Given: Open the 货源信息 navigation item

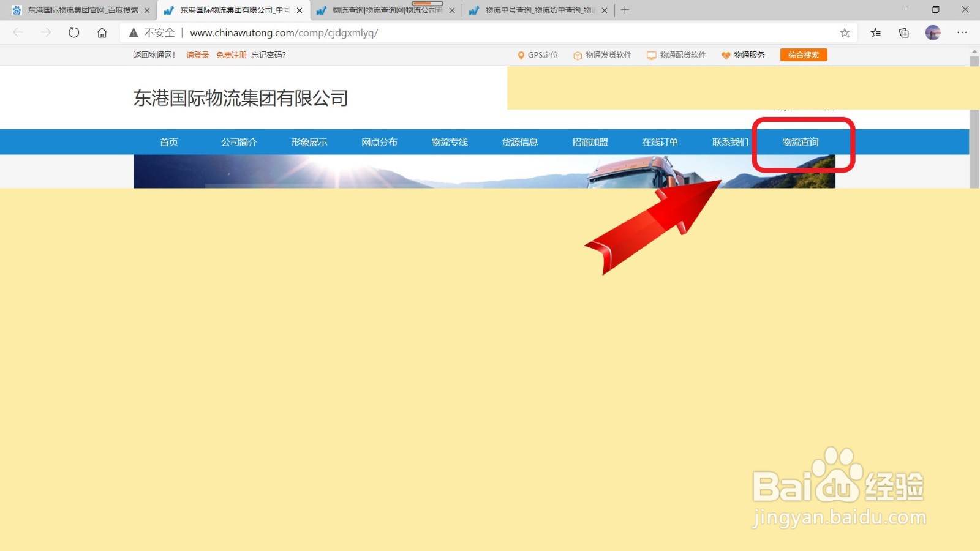Looking at the screenshot, I should tap(520, 142).
